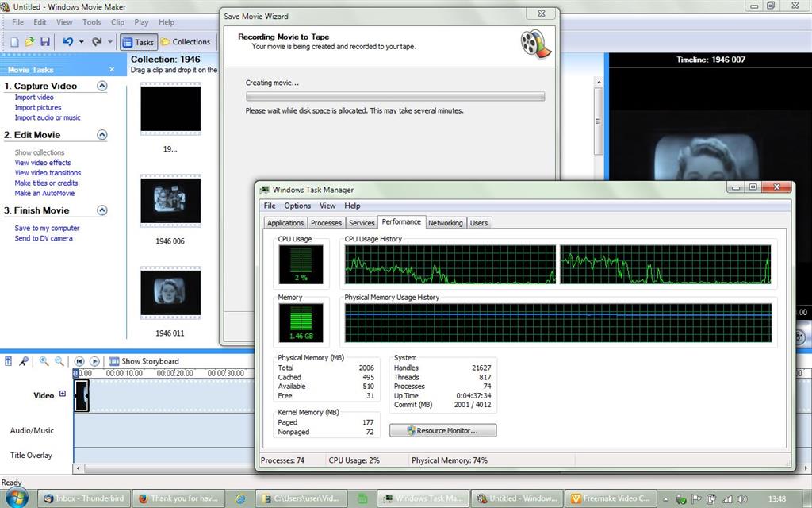Switch to the Services tab
812x508 pixels.
pos(362,223)
